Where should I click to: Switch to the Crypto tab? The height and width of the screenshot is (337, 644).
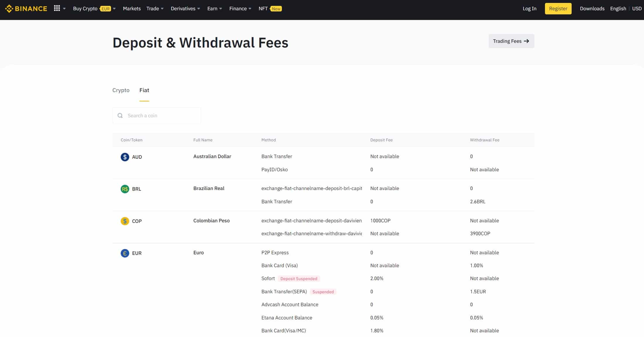[x=121, y=90]
